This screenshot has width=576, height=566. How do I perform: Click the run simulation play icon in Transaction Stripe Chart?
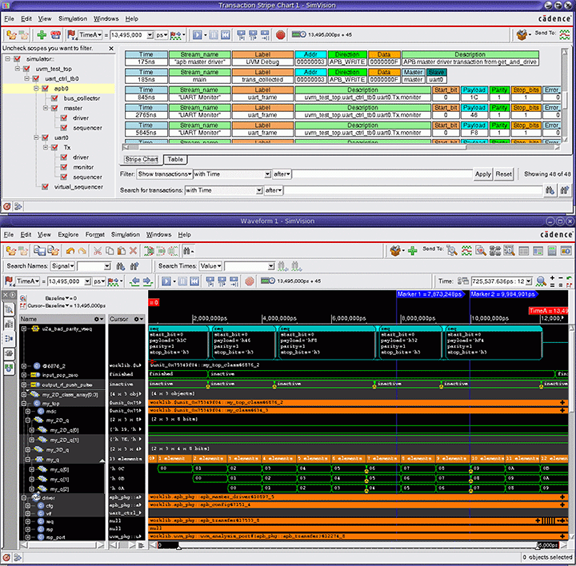[x=197, y=35]
